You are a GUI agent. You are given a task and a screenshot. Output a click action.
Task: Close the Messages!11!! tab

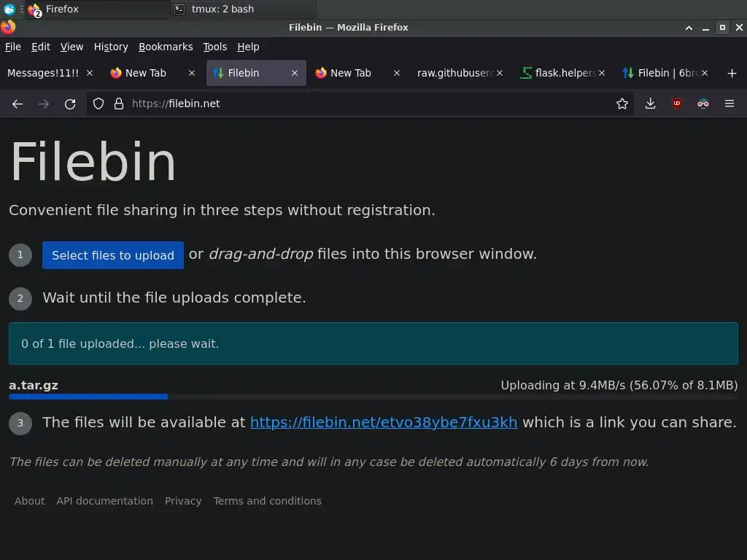click(x=90, y=73)
